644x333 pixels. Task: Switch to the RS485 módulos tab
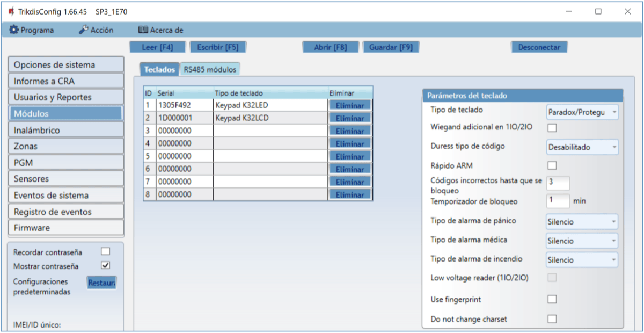[x=209, y=69]
